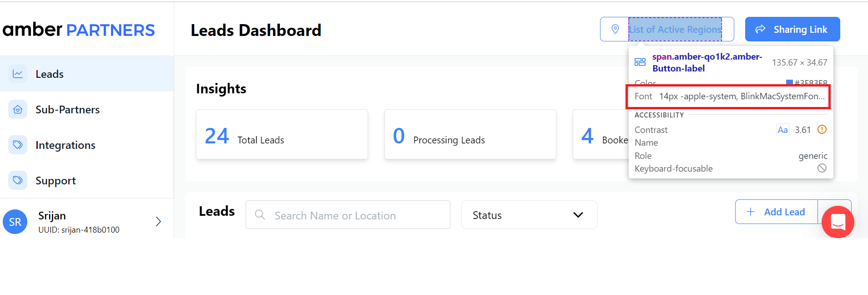Click the Aa contrast sample
This screenshot has height=295, width=868.
[782, 130]
